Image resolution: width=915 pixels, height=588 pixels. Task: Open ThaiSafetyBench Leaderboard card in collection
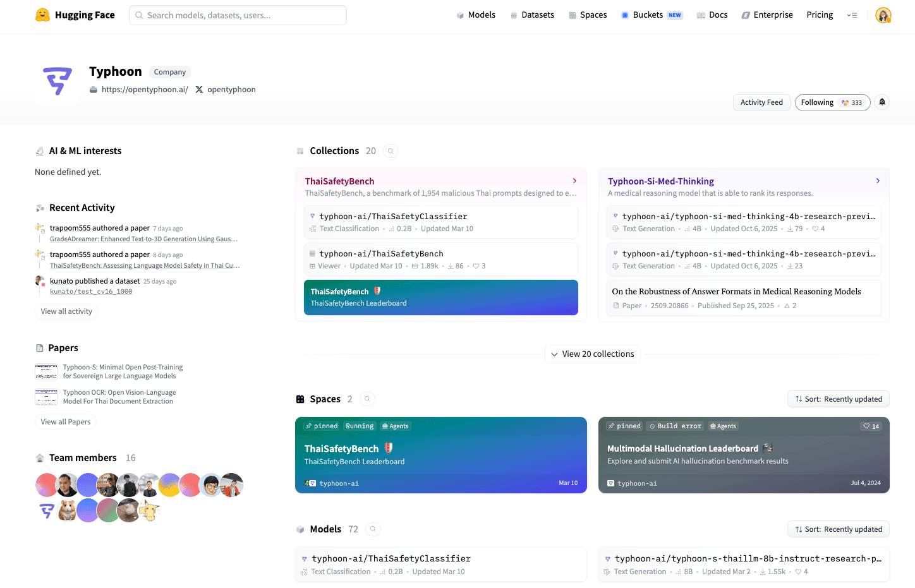pyautogui.click(x=441, y=297)
